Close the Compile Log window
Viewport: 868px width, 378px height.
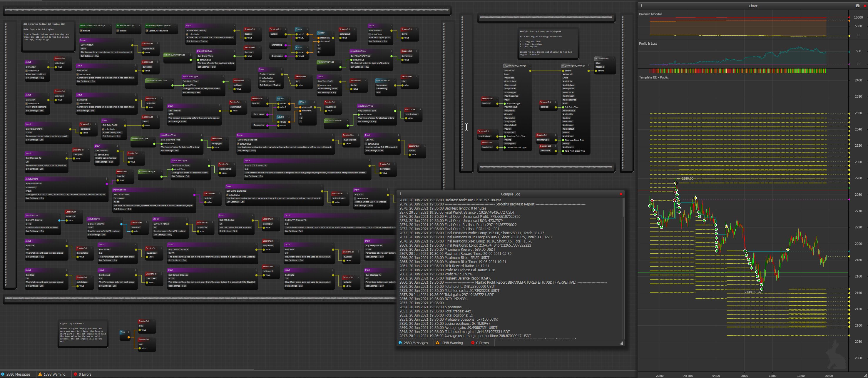pyautogui.click(x=621, y=194)
